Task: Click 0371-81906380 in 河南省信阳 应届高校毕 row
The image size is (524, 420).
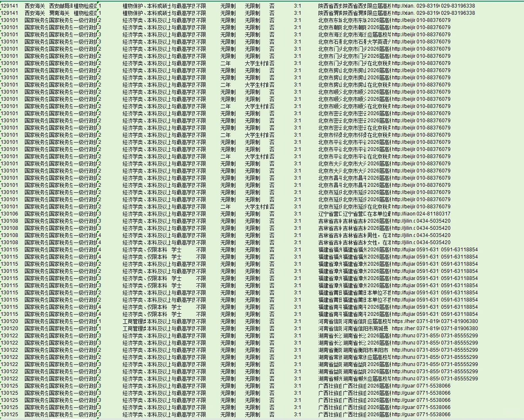Action: click(459, 321)
